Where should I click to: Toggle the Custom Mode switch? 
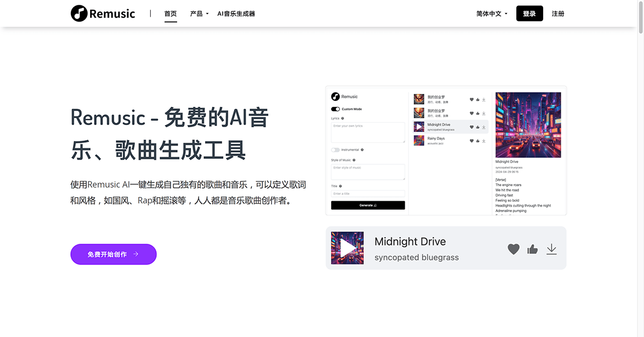pos(335,109)
